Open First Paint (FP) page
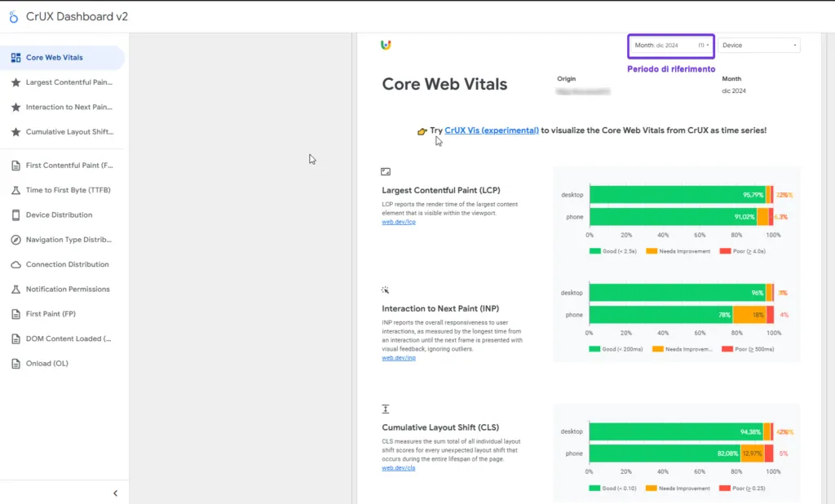 [x=62, y=314]
